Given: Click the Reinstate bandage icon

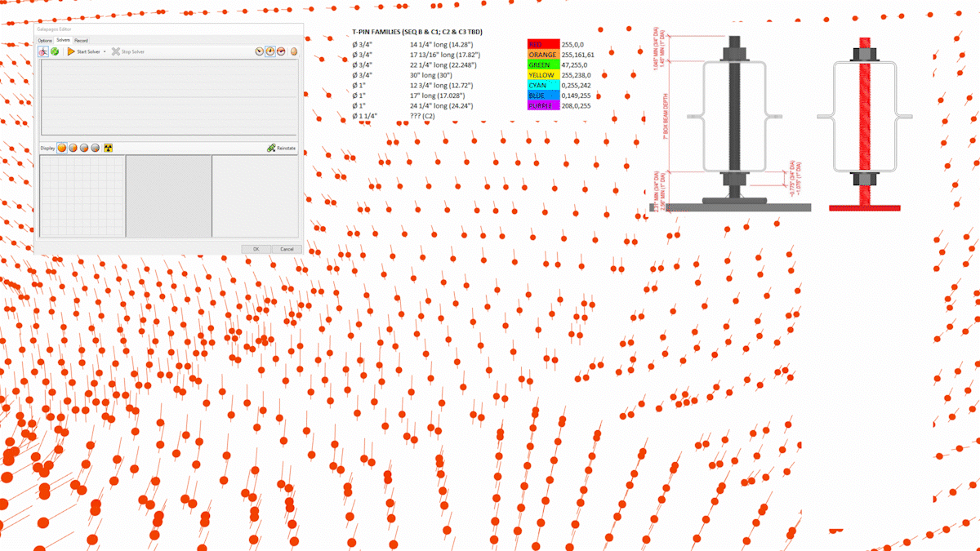Looking at the screenshot, I should (270, 149).
